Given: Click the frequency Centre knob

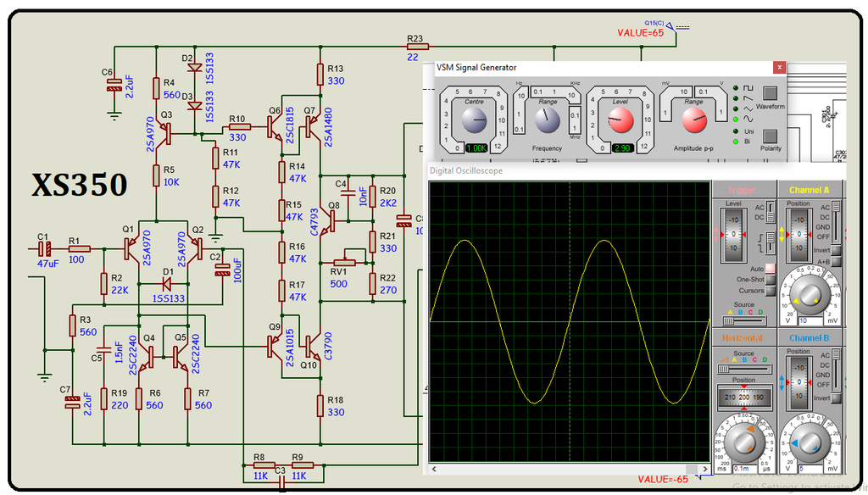Looking at the screenshot, I should (x=474, y=120).
